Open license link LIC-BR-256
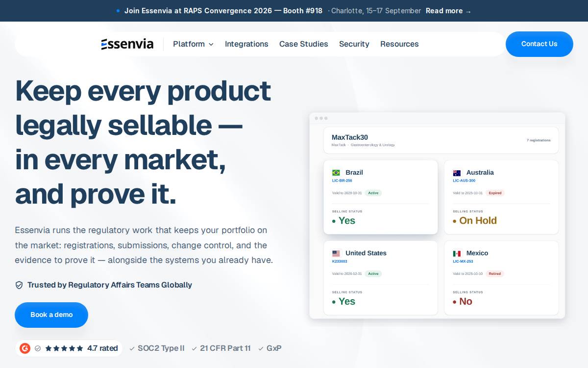The height and width of the screenshot is (368, 588). pyautogui.click(x=342, y=181)
